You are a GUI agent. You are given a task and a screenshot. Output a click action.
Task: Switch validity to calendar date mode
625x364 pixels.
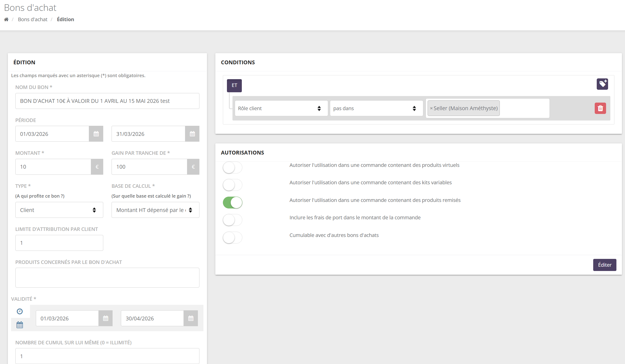[x=20, y=325]
